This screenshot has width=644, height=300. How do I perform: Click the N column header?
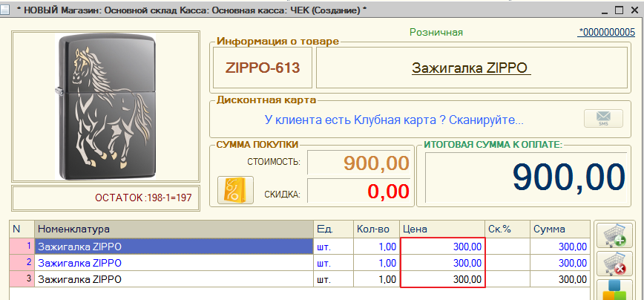tap(22, 229)
